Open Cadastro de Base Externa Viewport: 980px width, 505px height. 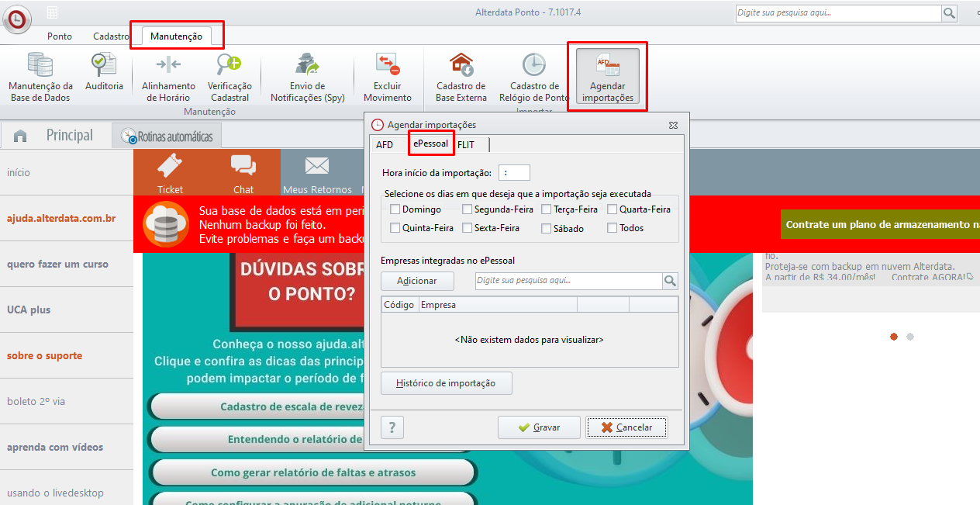coord(461,77)
